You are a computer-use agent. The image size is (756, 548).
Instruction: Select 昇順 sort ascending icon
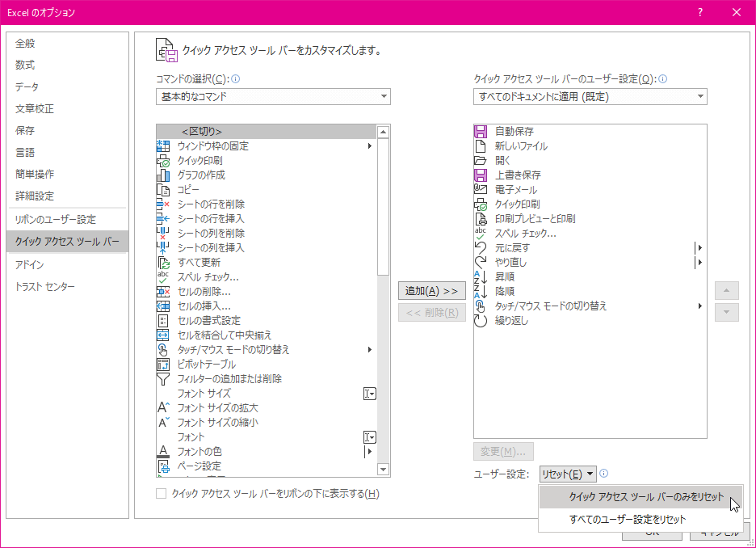pos(481,277)
